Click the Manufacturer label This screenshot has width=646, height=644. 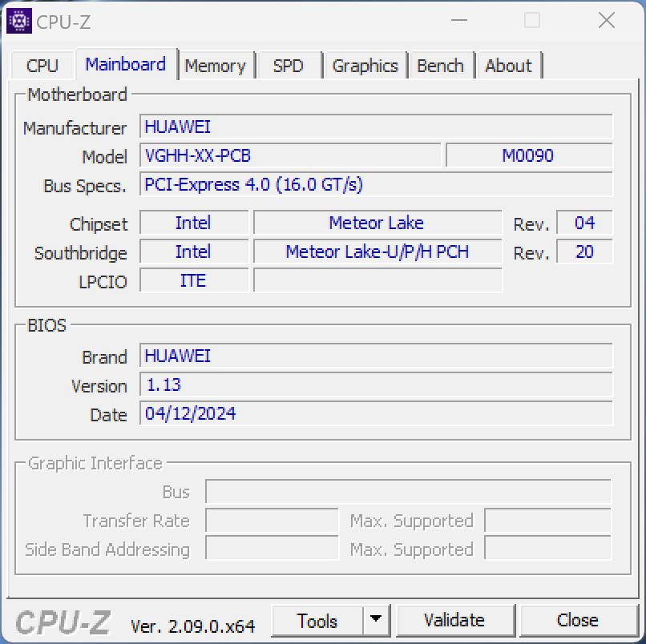click(75, 128)
